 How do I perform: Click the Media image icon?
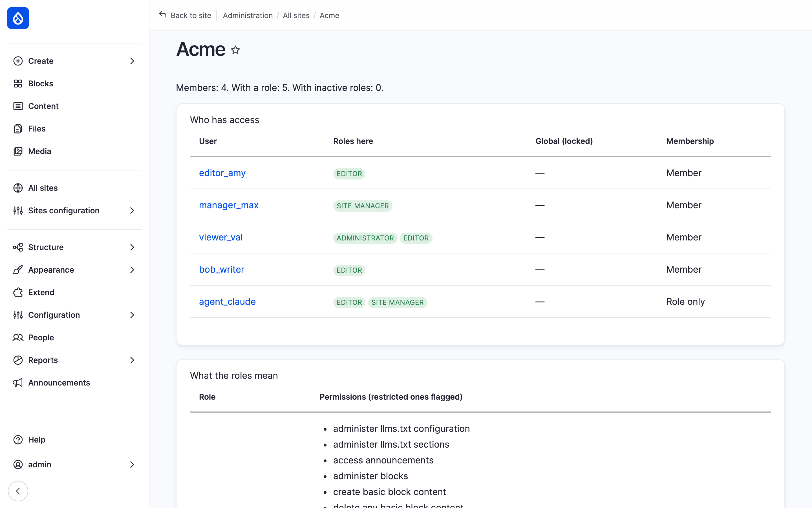(18, 151)
